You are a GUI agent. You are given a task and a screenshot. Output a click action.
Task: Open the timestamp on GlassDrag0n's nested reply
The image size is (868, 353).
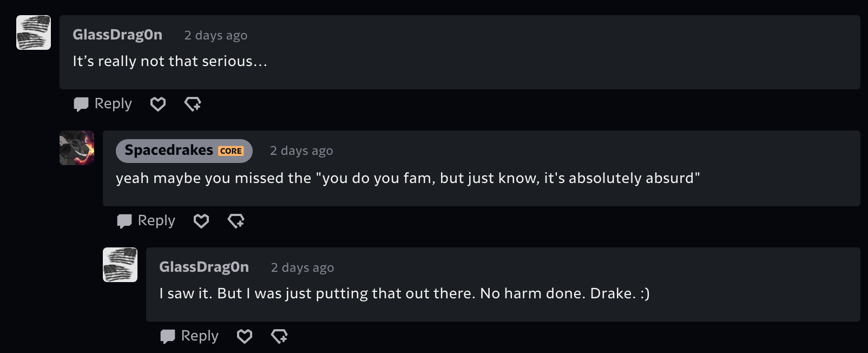pos(303,267)
